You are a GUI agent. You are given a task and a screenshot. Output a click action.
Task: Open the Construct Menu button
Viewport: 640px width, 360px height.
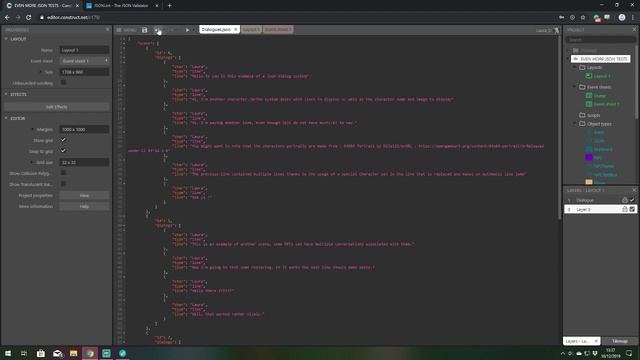click(x=126, y=30)
